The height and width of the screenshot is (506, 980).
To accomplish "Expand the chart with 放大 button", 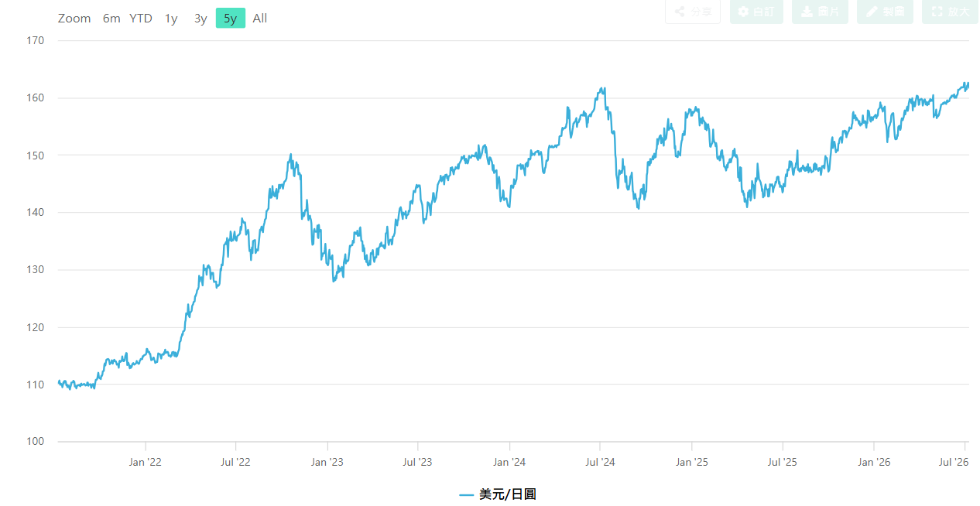I will click(x=950, y=12).
